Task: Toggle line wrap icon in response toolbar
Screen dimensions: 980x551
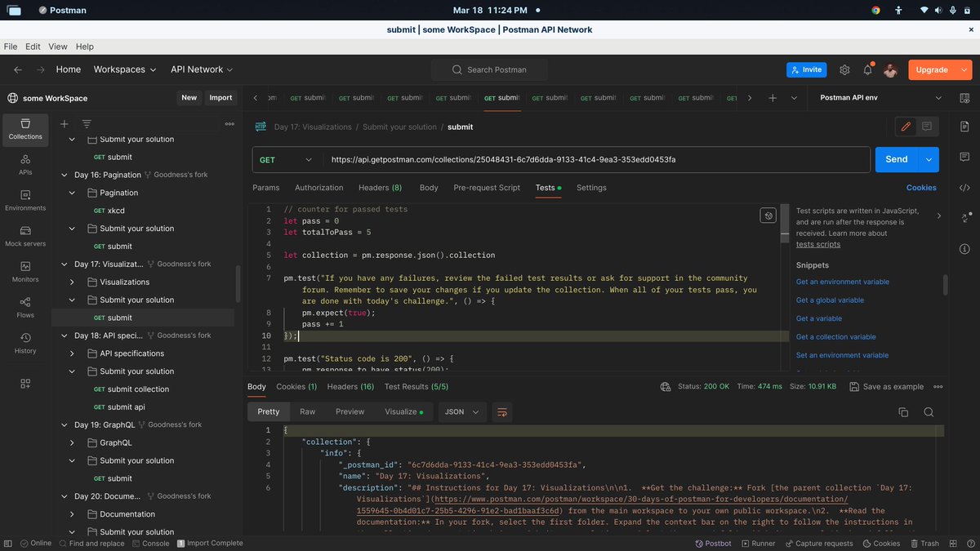Action: coord(502,412)
